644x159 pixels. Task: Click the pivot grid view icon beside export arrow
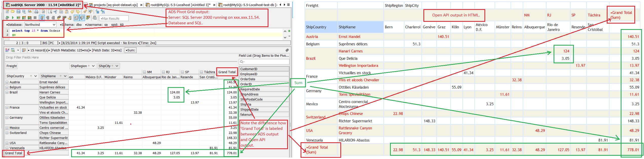(x=24, y=50)
